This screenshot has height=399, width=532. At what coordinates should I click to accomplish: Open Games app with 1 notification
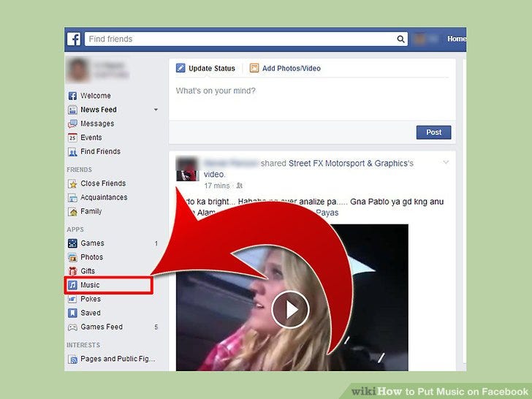point(92,243)
